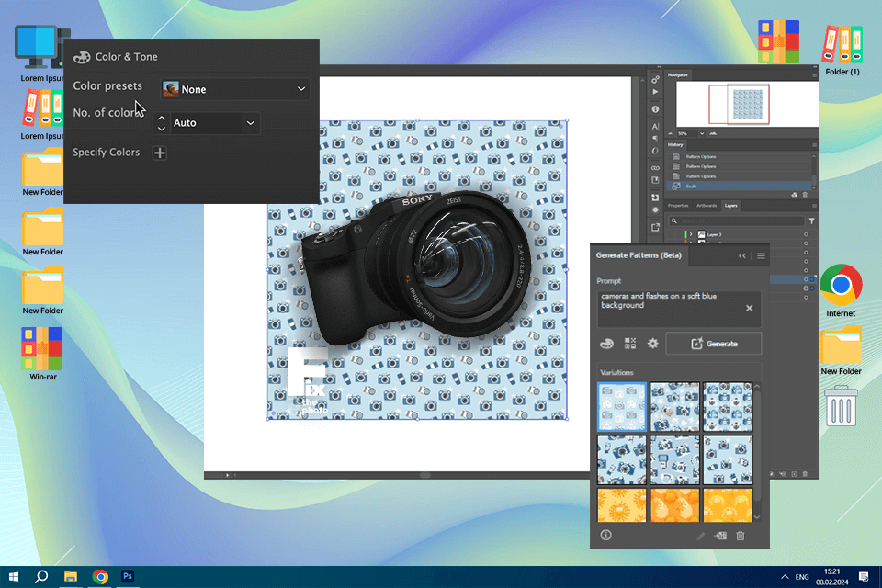Zoom in with large mountains icon in Navigator
The width and height of the screenshot is (882, 588).
713,133
